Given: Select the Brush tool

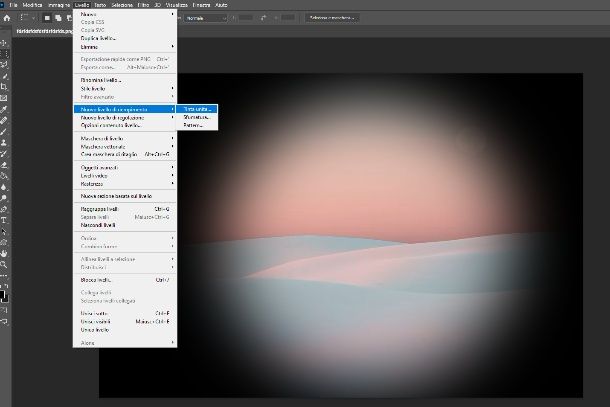Looking at the screenshot, I should [4, 132].
